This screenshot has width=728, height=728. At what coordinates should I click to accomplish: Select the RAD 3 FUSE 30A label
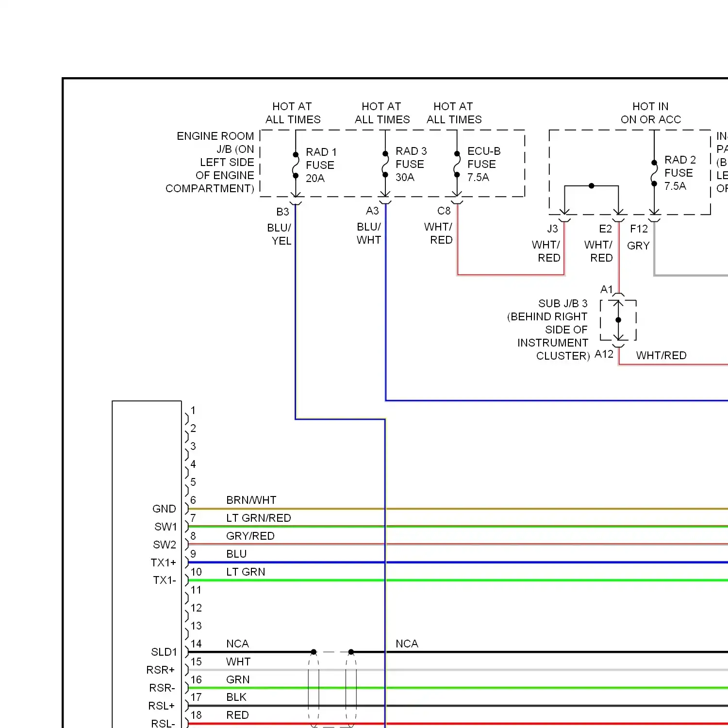coord(411,164)
